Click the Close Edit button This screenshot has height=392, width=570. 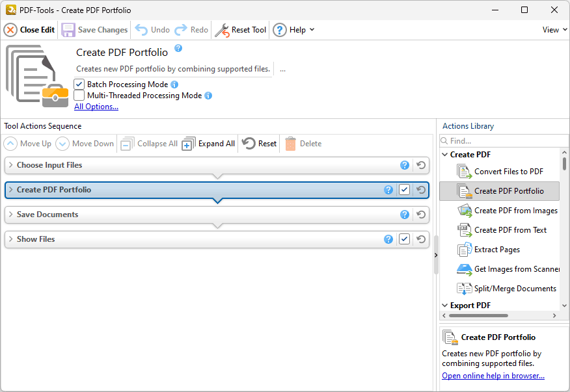(29, 30)
